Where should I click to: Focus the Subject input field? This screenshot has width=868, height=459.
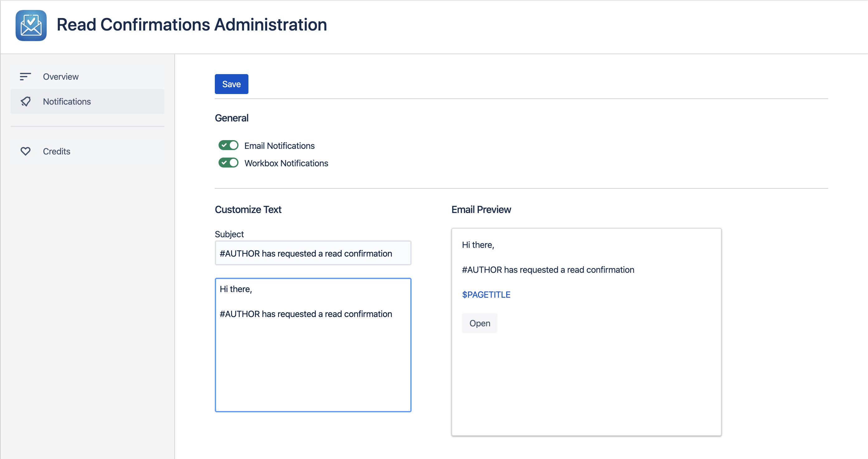coord(313,253)
